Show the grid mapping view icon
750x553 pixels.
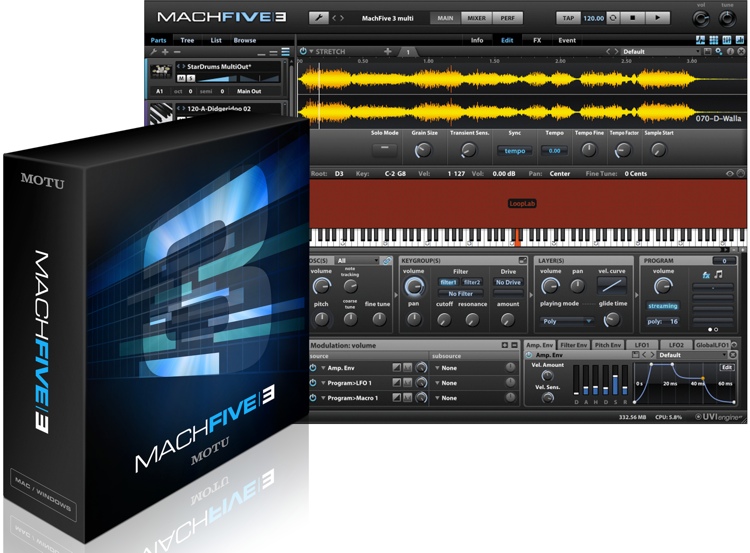point(714,40)
